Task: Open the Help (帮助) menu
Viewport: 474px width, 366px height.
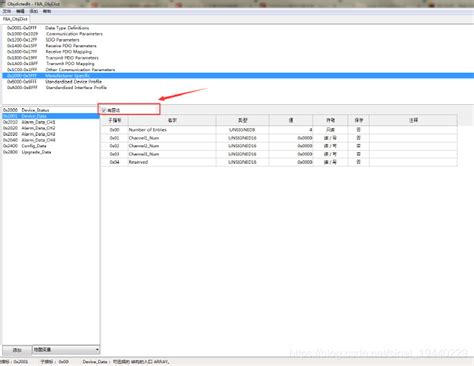Action: coord(47,11)
